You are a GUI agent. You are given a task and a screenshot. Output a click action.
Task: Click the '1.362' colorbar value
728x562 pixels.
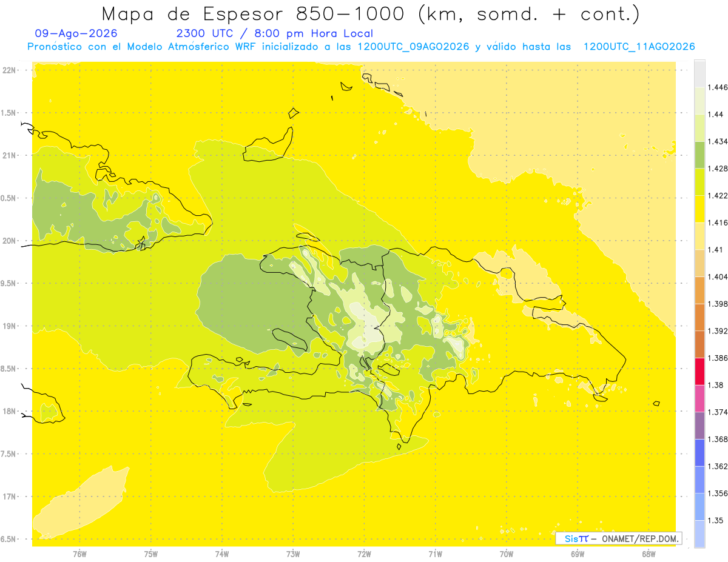(717, 466)
